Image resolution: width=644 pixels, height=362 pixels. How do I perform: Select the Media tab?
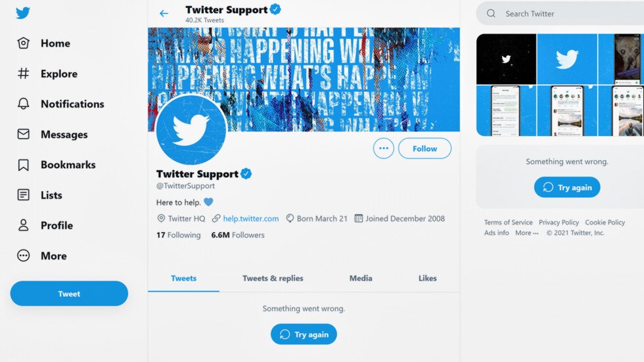pos(361,278)
